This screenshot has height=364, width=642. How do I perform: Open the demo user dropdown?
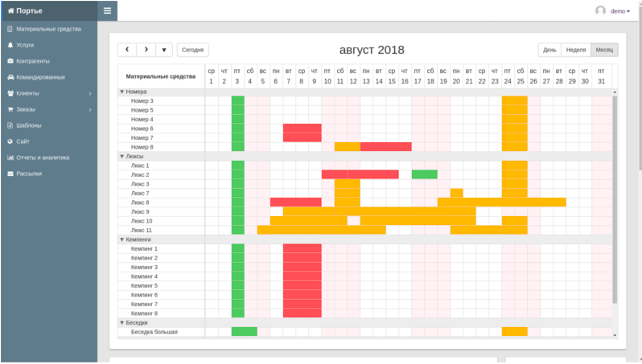point(620,11)
